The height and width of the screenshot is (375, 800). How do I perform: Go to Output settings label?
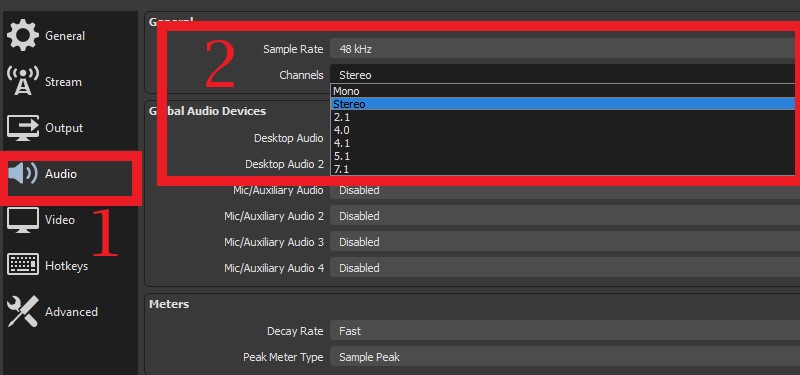point(64,128)
